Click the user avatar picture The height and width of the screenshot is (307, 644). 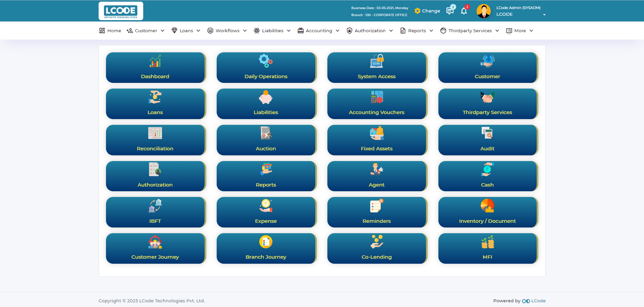[484, 11]
